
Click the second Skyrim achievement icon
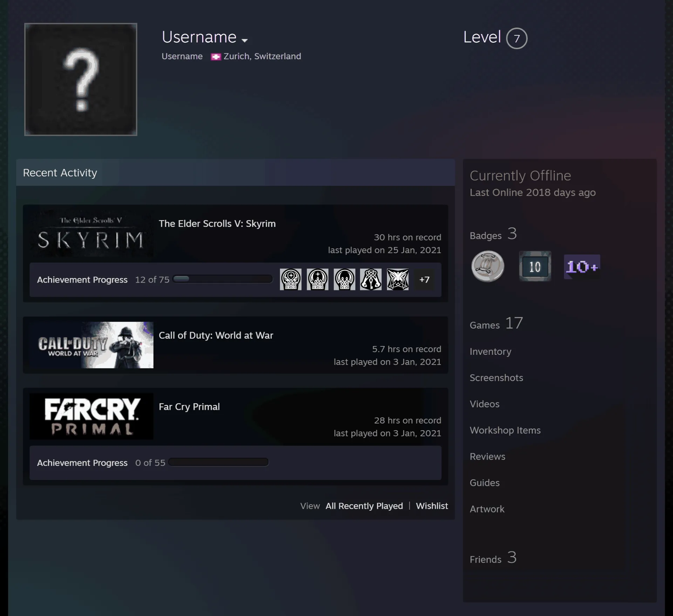[318, 279]
